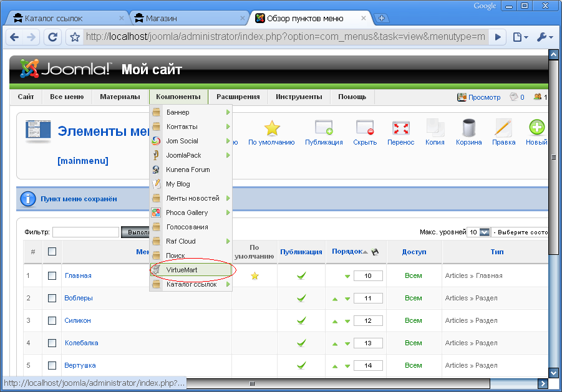Open the 'Все меню' menu
Screen dimensions: 562x392
pos(67,97)
